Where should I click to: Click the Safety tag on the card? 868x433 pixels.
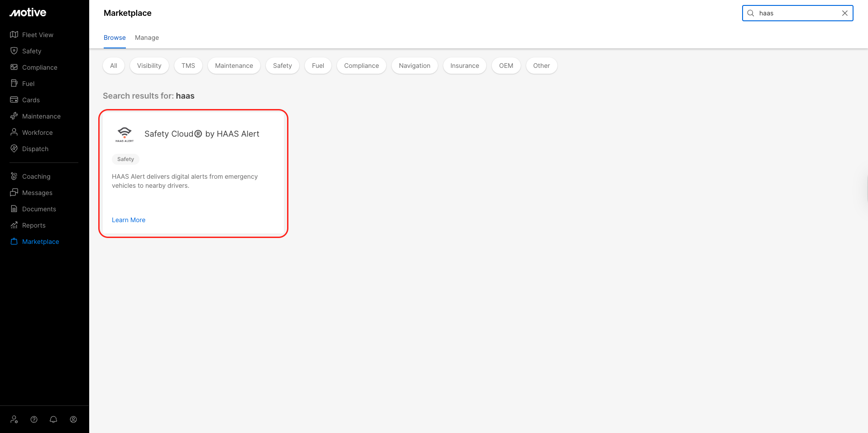[125, 159]
